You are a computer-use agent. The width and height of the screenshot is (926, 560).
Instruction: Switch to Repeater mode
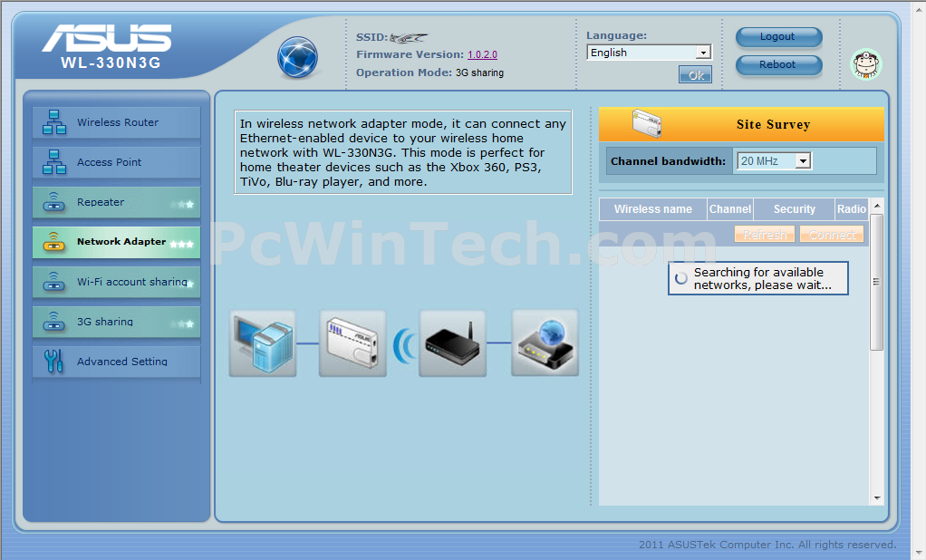pos(116,202)
